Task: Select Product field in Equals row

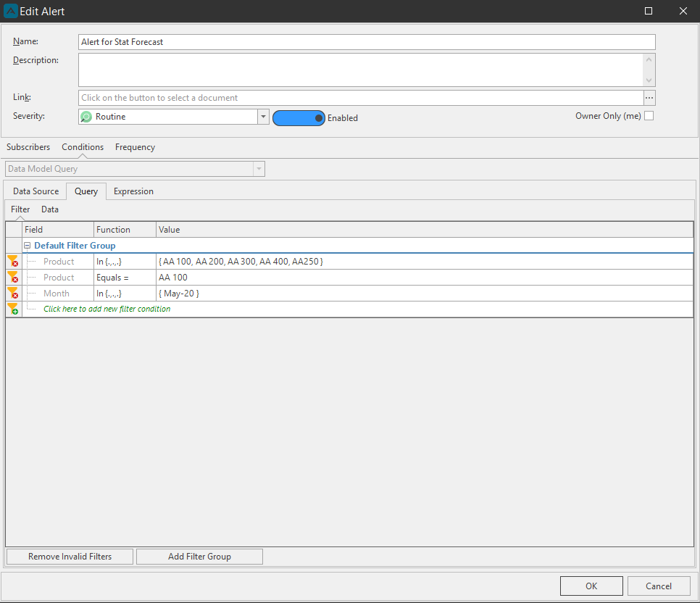Action: pos(59,278)
